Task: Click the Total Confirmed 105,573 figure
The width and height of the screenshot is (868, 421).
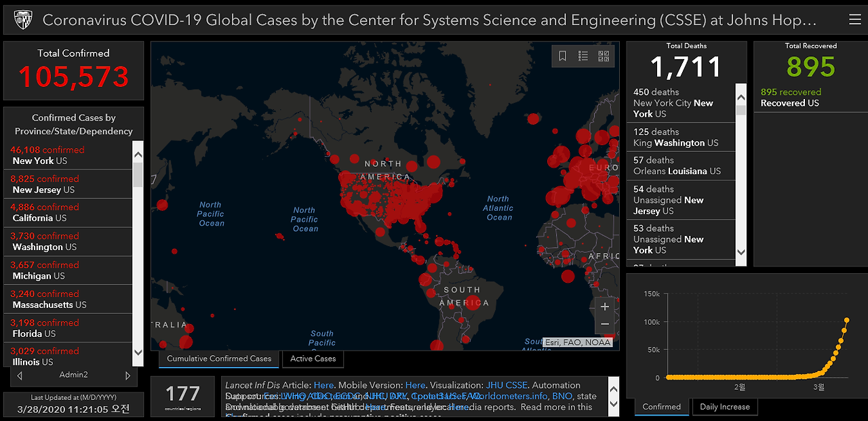Action: point(73,77)
